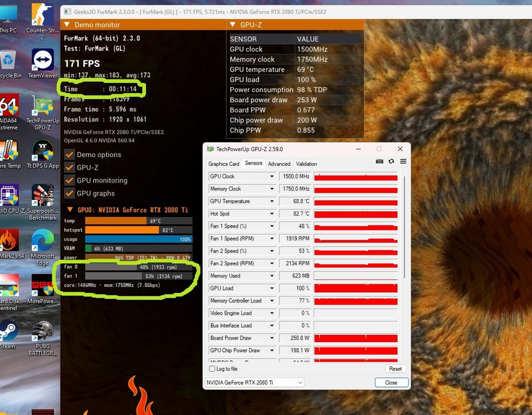Image resolution: width=532 pixels, height=415 pixels.
Task: Launch PUBG BATTLEGROUNDS shortcut
Action: [x=43, y=338]
